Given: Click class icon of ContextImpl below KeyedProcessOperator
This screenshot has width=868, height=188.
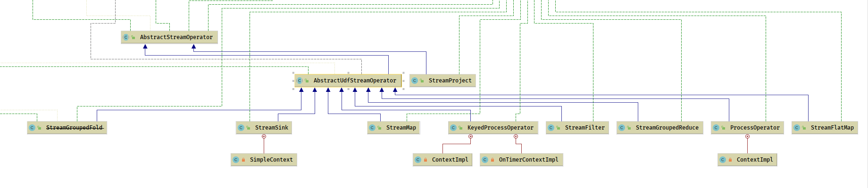Looking at the screenshot, I should [418, 160].
